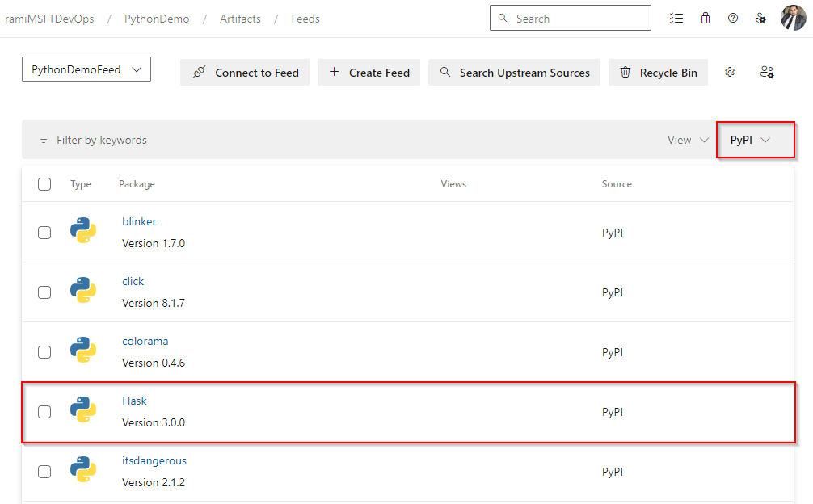The width and height of the screenshot is (813, 504).
Task: Open the My work checklist icon
Action: pos(676,18)
